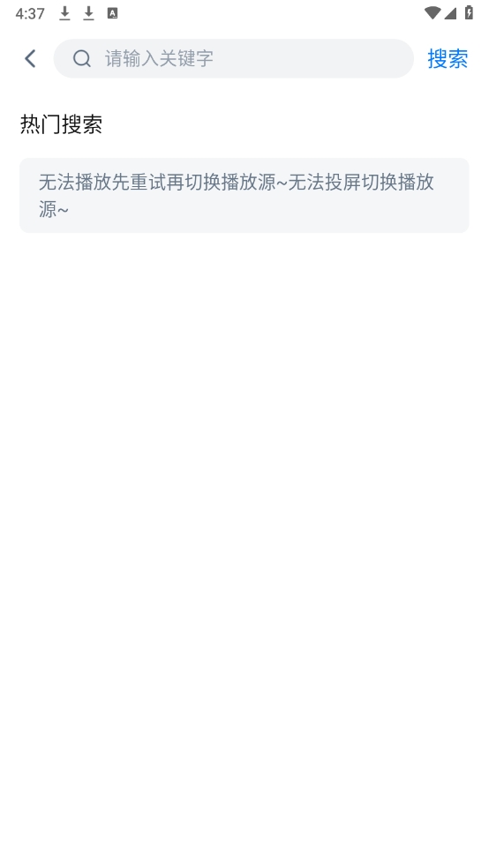Tap 搜索 to submit the keyword
489x868 pixels.
tap(448, 59)
